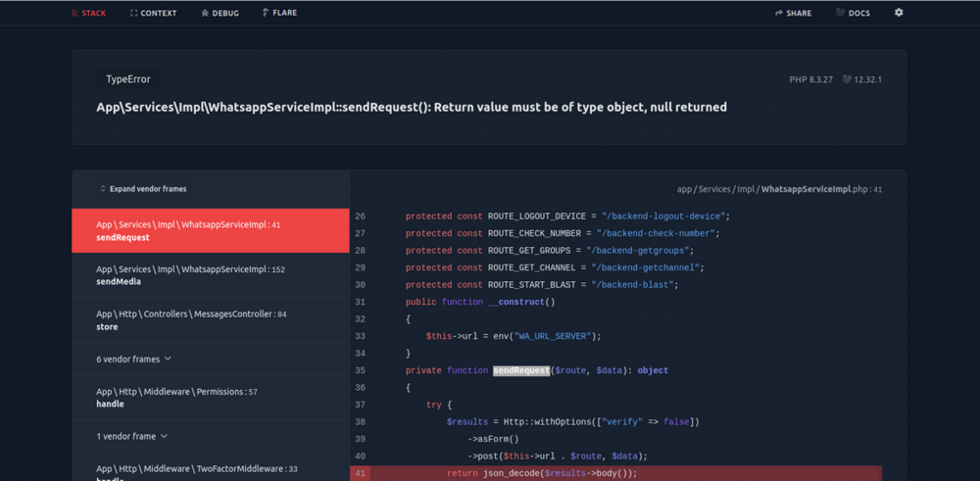Image resolution: width=980 pixels, height=481 pixels.
Task: Click the TypeError exception label
Action: pyautogui.click(x=127, y=79)
